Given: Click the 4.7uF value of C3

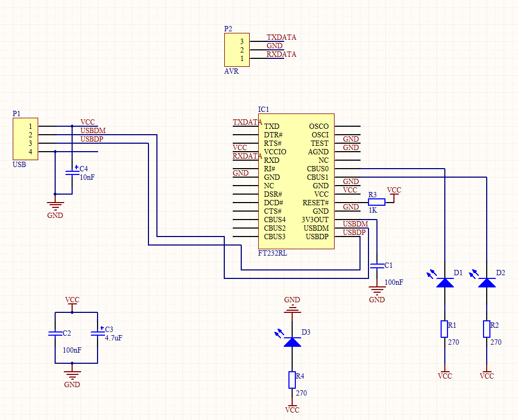Looking at the screenshot, I should pyautogui.click(x=113, y=338).
